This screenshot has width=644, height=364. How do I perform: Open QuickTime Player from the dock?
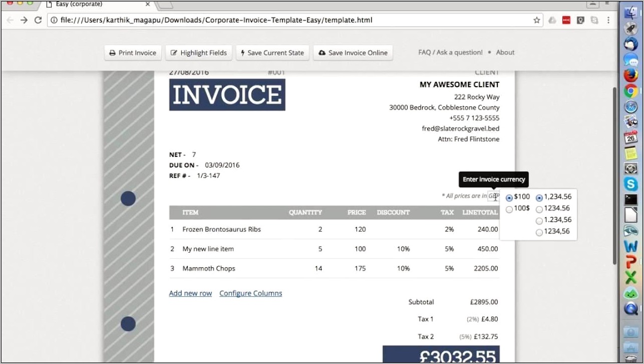tap(630, 308)
